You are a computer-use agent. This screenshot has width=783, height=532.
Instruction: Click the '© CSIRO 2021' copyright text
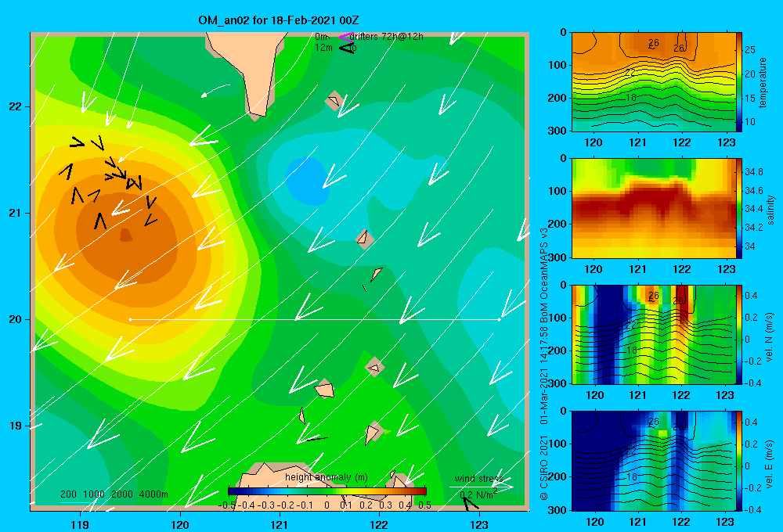544,467
